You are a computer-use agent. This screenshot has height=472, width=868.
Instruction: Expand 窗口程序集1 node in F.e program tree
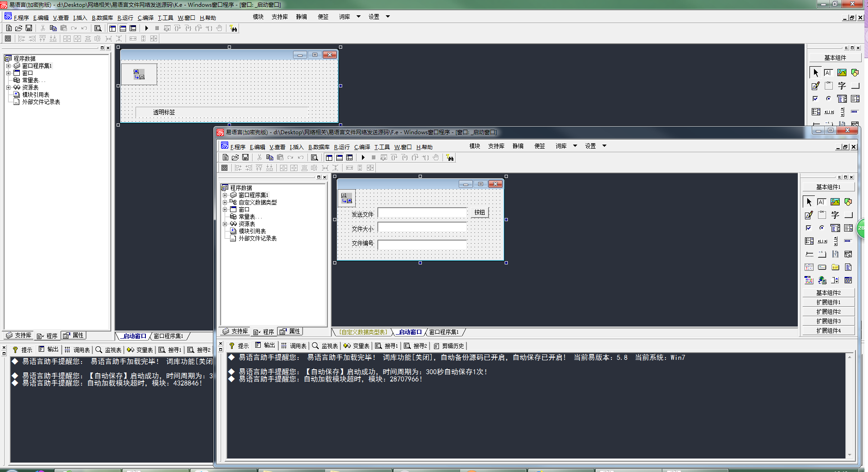225,195
